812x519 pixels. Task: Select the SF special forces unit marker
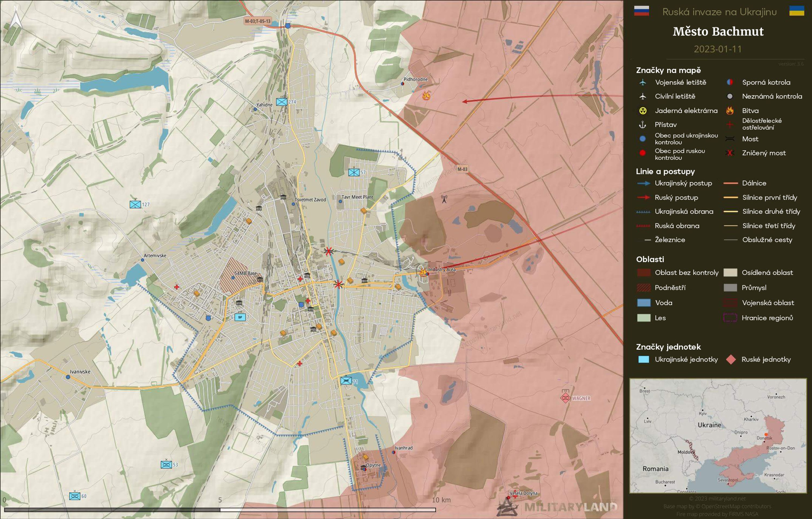(x=240, y=317)
